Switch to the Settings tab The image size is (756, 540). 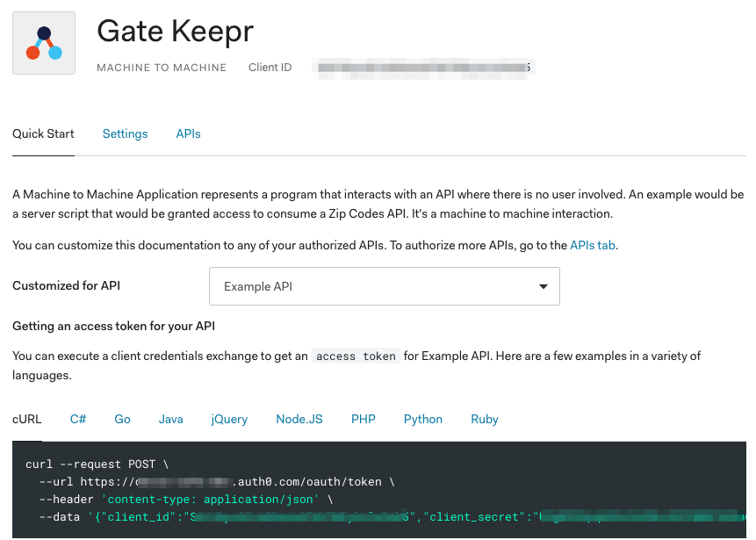point(125,133)
